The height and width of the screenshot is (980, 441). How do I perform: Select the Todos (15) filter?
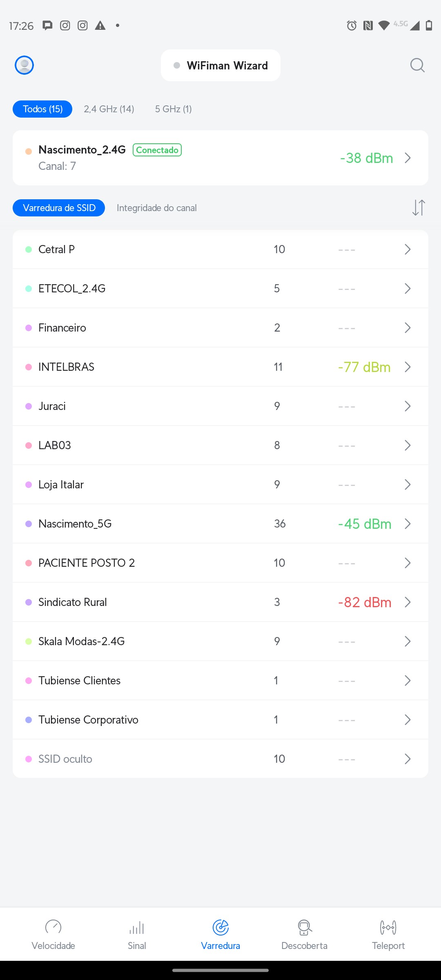42,109
